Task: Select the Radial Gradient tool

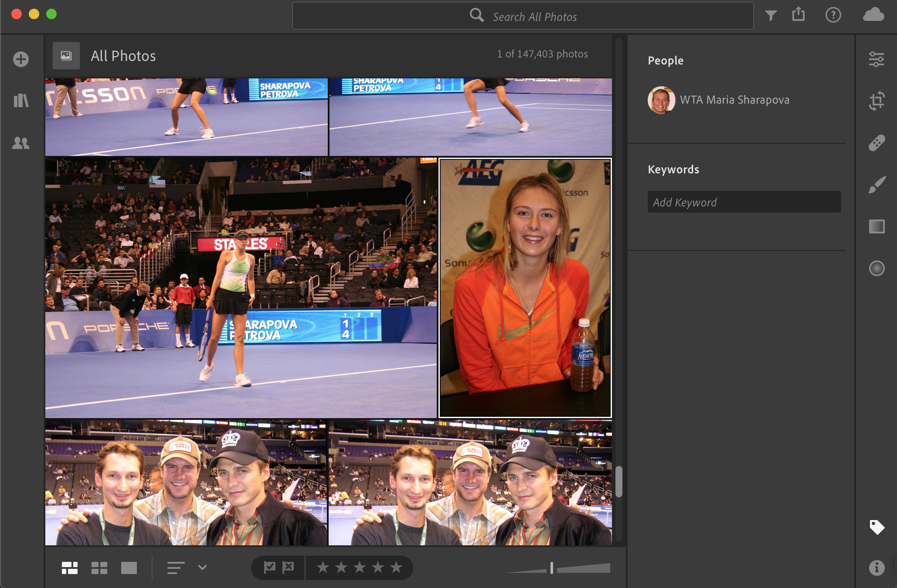Action: 877,268
